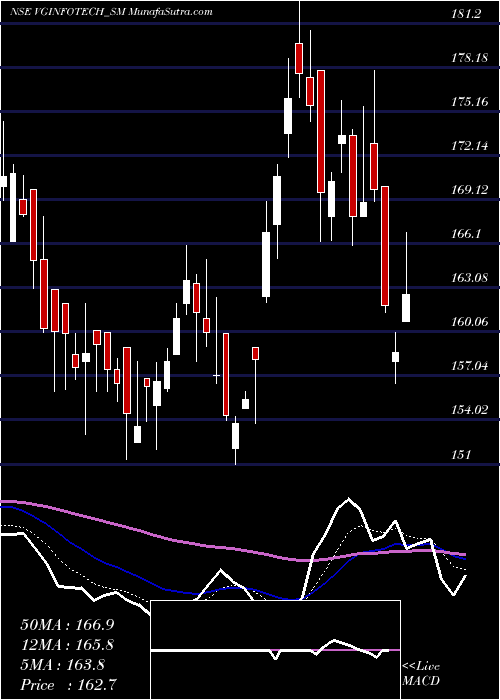
Task: Click the MACD inset chart panel
Action: (x=275, y=650)
